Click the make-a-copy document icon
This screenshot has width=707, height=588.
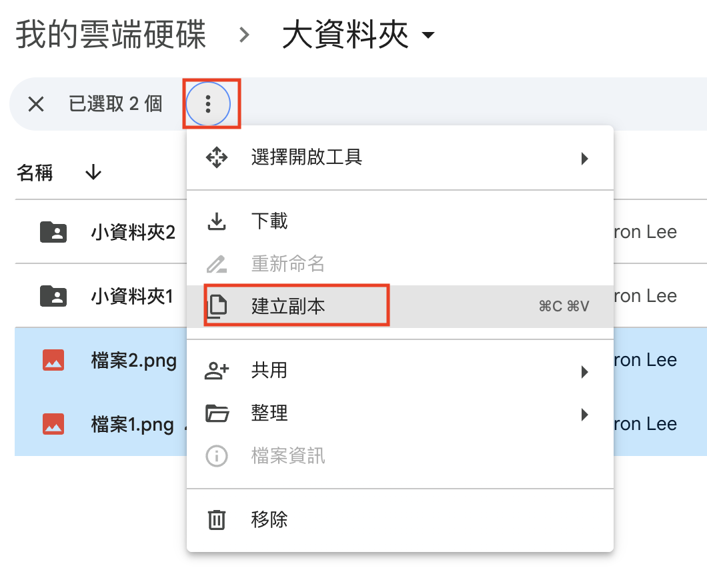(217, 306)
